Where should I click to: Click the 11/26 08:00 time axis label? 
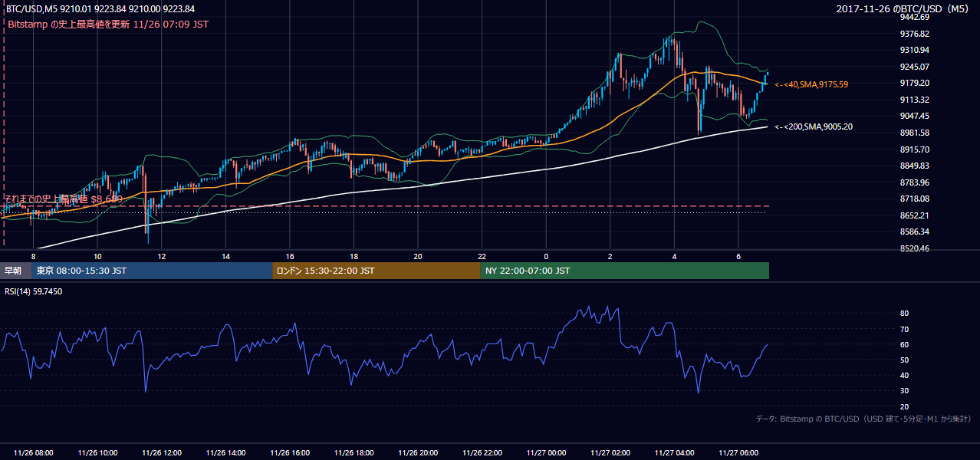point(34,453)
